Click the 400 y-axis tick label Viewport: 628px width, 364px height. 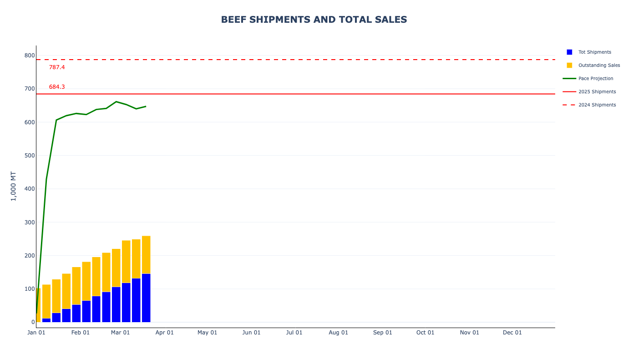coord(30,189)
